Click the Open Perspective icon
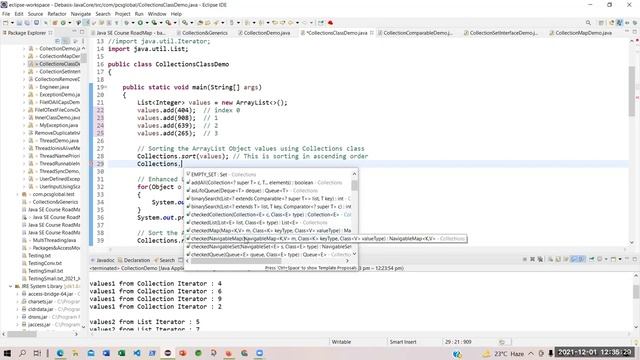 click(601, 23)
